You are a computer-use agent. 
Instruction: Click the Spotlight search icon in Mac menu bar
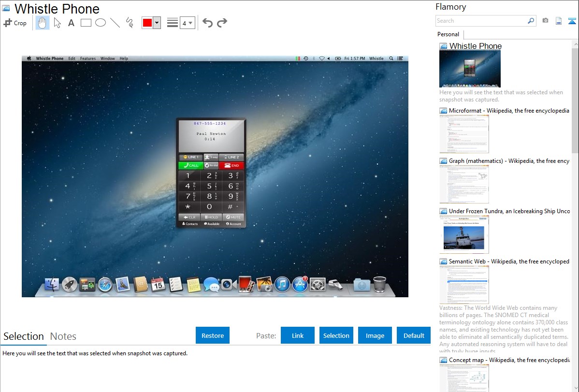[x=391, y=58]
